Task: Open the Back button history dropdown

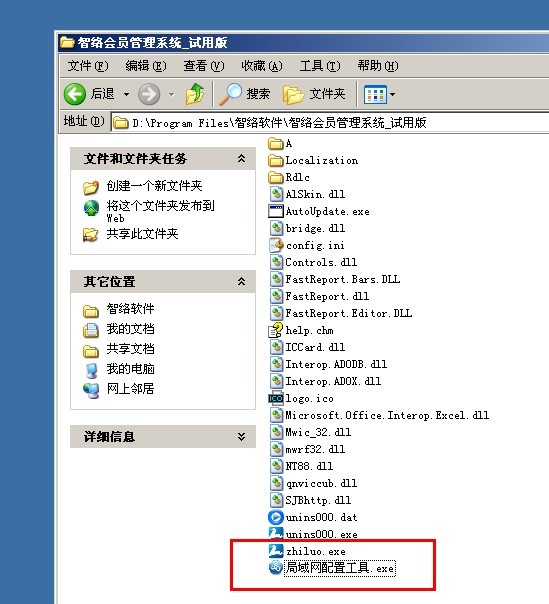Action: coord(126,94)
